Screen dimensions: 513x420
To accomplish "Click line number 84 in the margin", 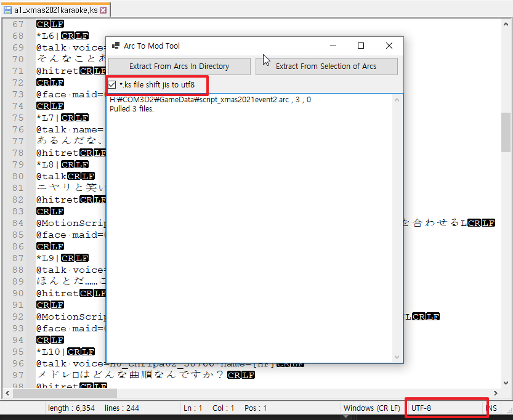I will point(17,222).
